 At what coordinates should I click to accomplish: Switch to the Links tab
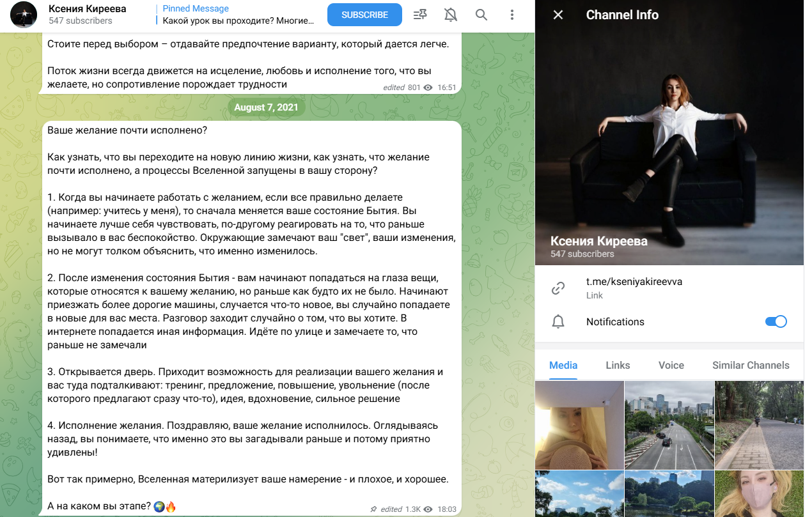618,366
